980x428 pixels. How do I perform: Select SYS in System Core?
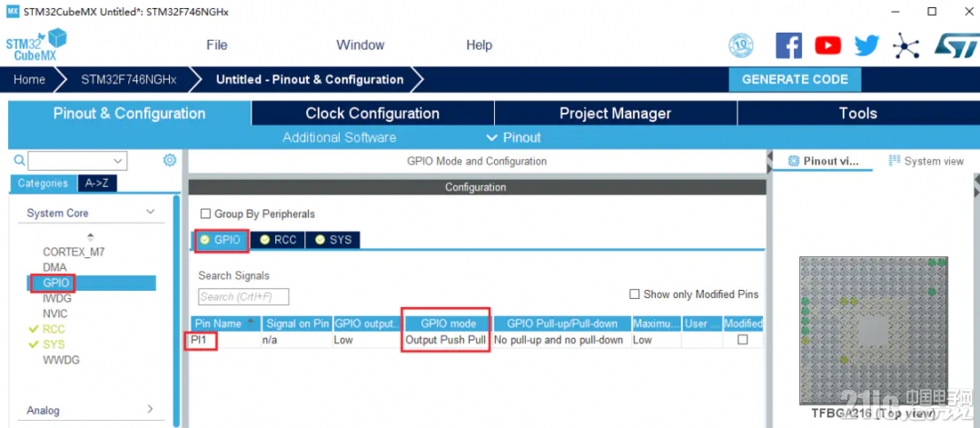click(x=54, y=344)
